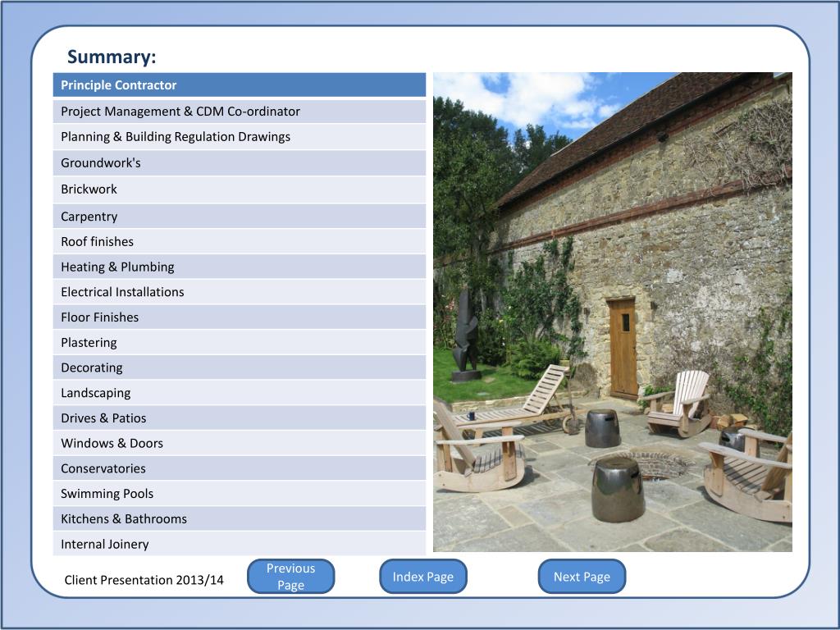The image size is (840, 630).
Task: Select Roof finishes in the list
Action: point(240,241)
